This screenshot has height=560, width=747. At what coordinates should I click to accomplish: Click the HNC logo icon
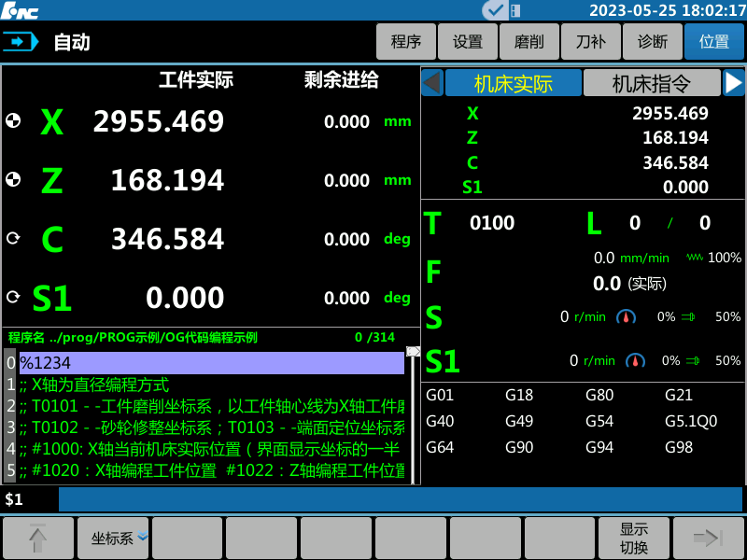[21, 10]
